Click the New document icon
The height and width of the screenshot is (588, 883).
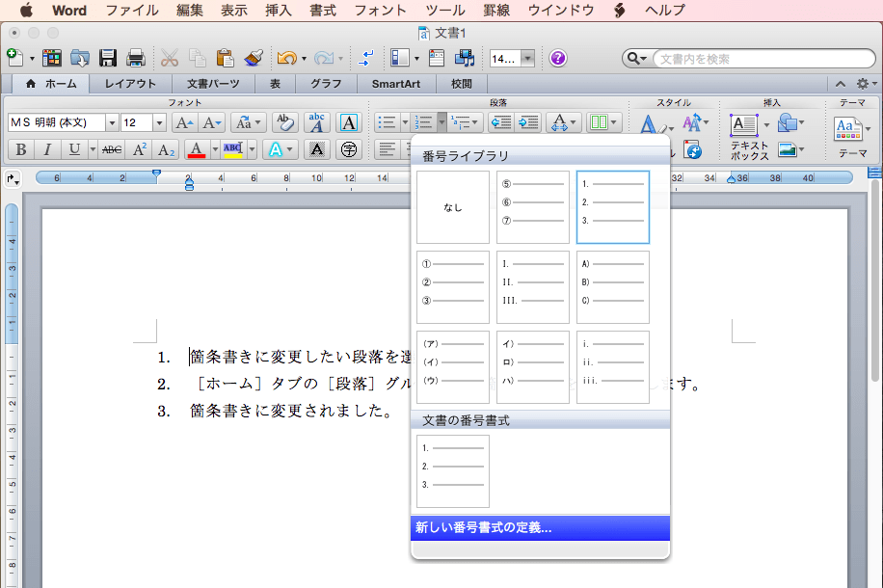[14, 58]
